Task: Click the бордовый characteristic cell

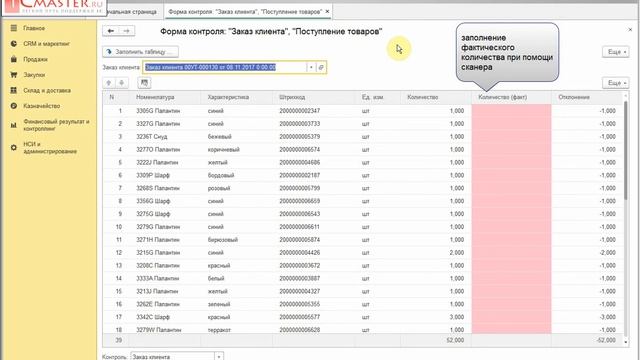Action: [x=221, y=175]
